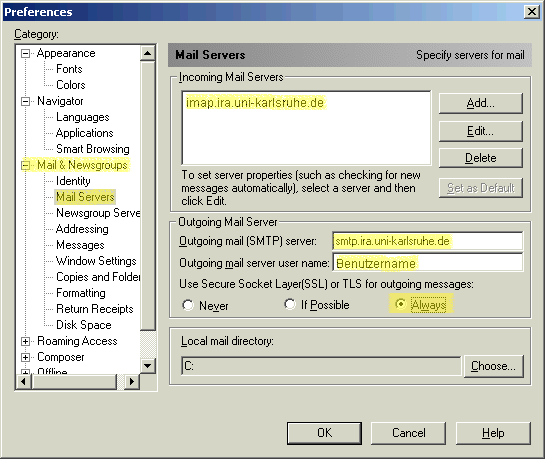Viewport: 545px width, 459px height.
Task: Click the Edit... server button
Action: pyautogui.click(x=481, y=131)
